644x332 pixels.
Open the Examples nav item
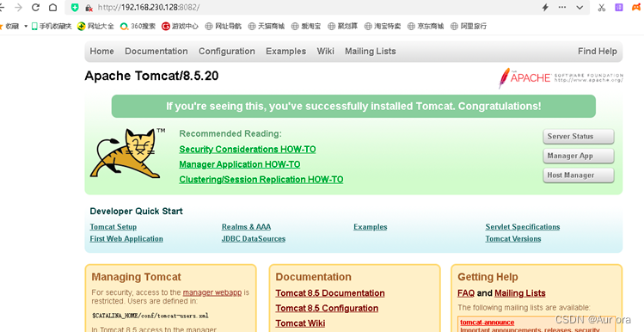point(285,52)
